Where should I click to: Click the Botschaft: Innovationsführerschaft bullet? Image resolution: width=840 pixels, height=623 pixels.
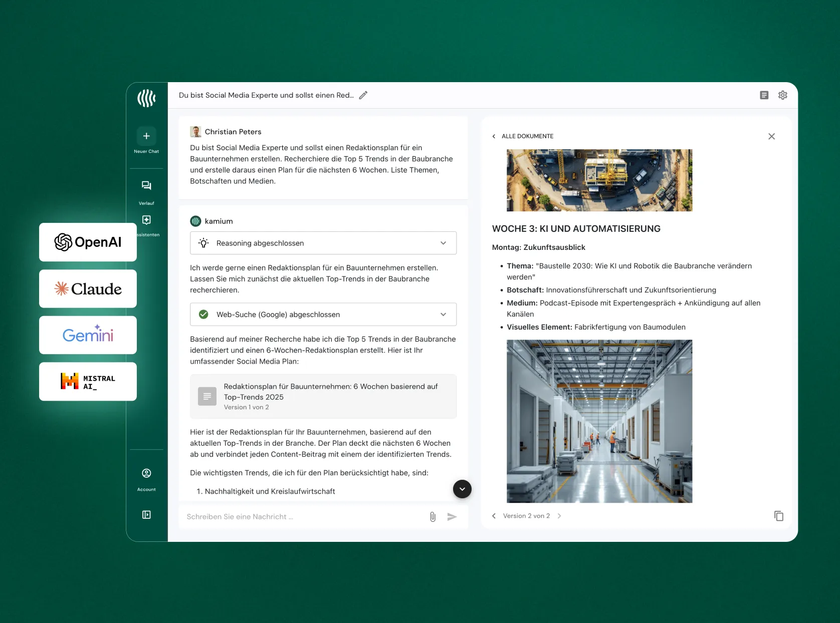pyautogui.click(x=611, y=290)
